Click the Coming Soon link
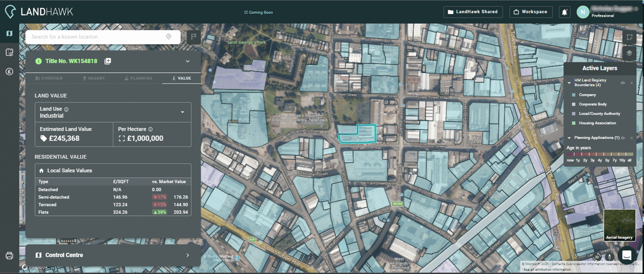The width and height of the screenshot is (644, 274). [259, 12]
